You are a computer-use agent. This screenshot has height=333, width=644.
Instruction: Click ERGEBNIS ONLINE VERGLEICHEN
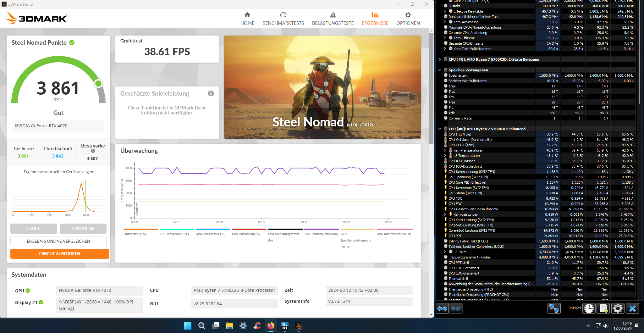(x=58, y=241)
